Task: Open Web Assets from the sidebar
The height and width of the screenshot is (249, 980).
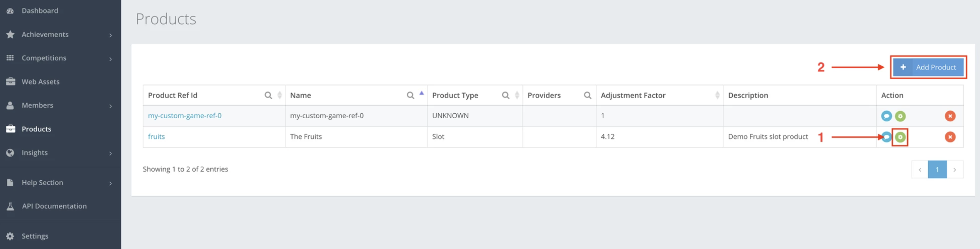Action: click(40, 82)
